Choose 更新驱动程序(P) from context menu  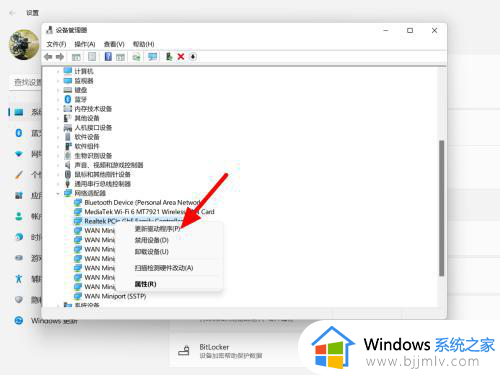click(157, 229)
